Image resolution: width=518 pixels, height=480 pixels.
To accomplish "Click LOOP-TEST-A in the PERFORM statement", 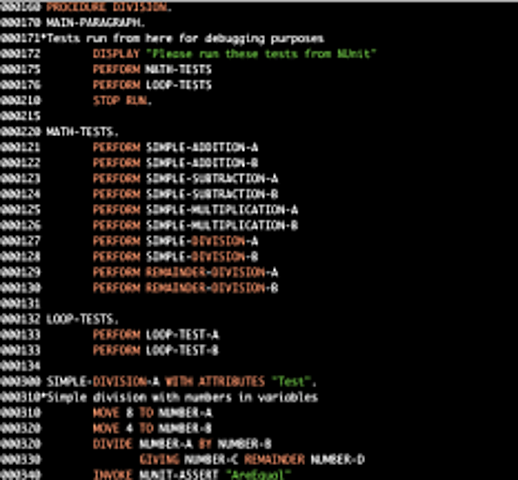I will click(x=182, y=335).
